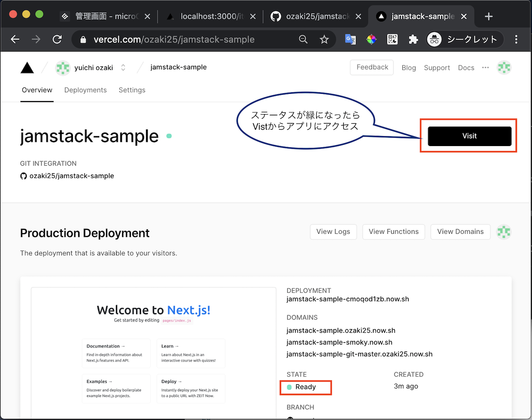532x420 pixels.
Task: Open a new browser tab with plus
Action: pos(488,16)
